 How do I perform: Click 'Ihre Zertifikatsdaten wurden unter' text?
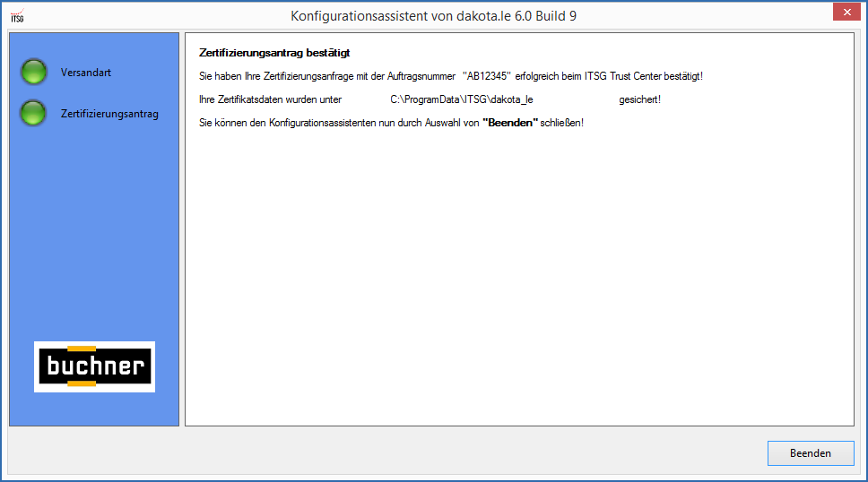[270, 99]
